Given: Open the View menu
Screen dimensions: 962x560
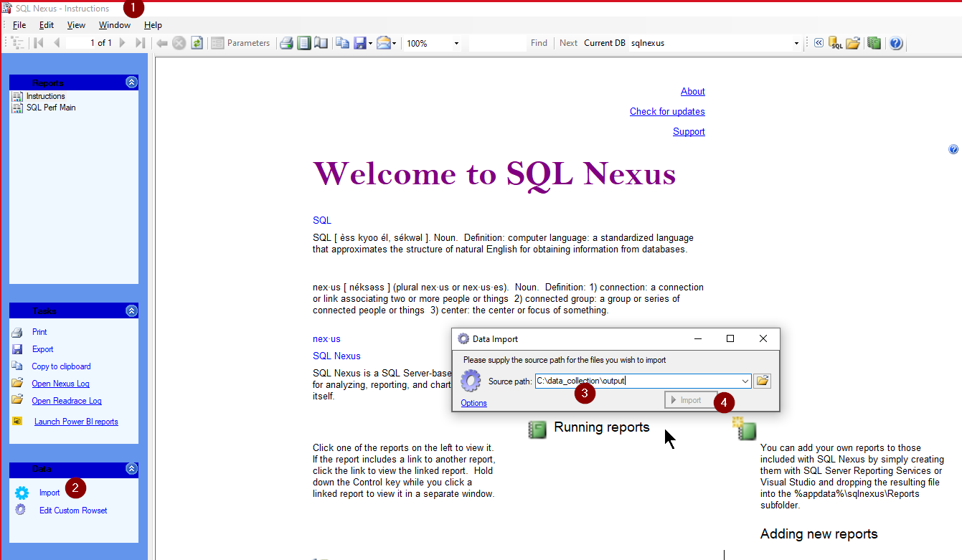Looking at the screenshot, I should [76, 25].
